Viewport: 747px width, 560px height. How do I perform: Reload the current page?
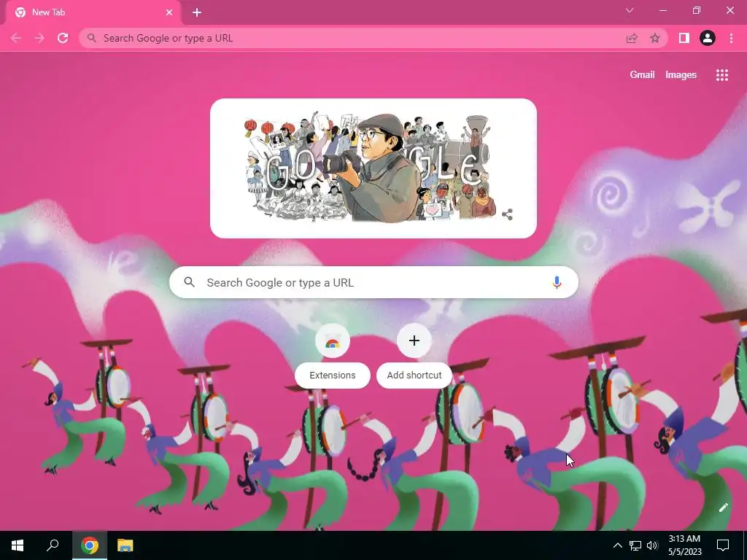pos(63,38)
